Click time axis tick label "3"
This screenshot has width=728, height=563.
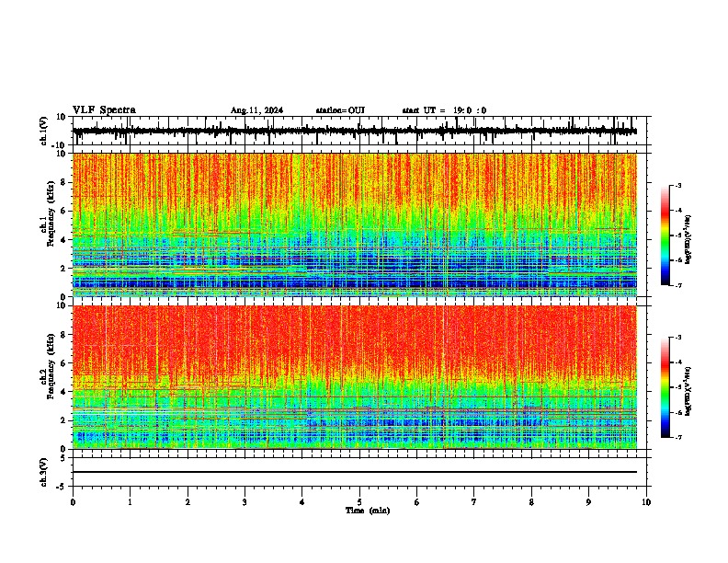tap(245, 502)
